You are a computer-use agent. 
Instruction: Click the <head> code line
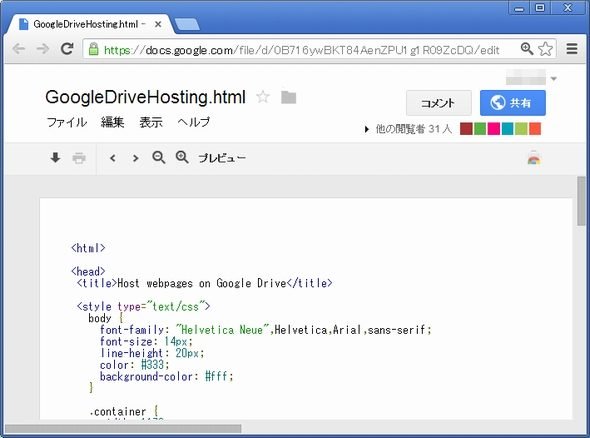[x=88, y=272]
